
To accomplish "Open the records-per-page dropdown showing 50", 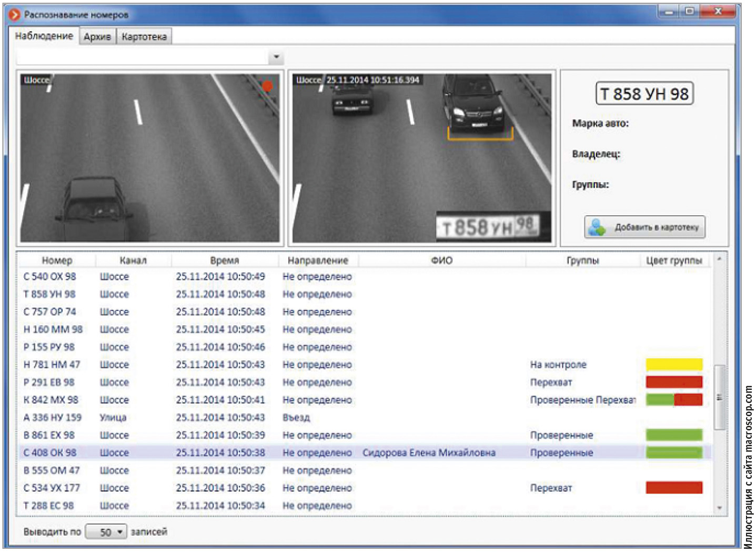I will coord(106,532).
